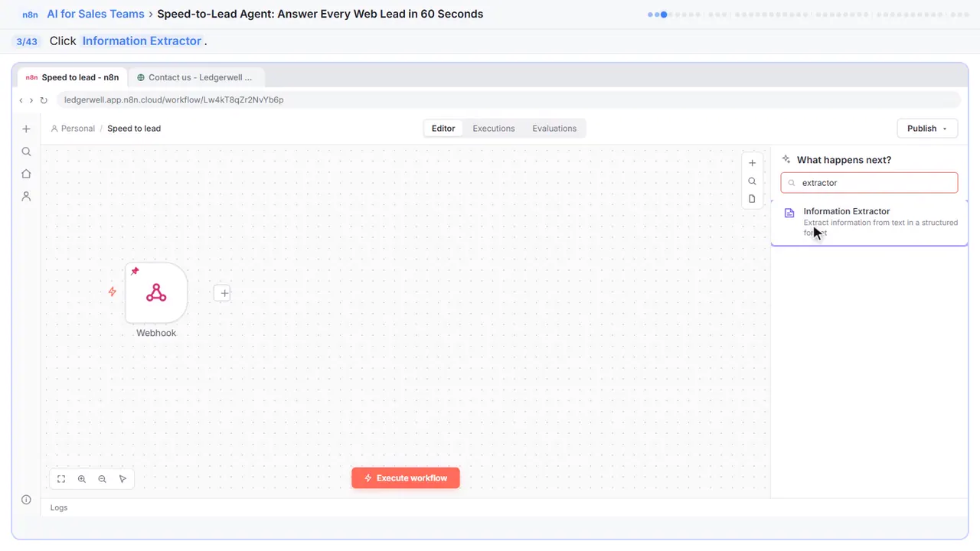Image resolution: width=980 pixels, height=551 pixels.
Task: Open AI for Sales Teams course link
Action: 96,14
